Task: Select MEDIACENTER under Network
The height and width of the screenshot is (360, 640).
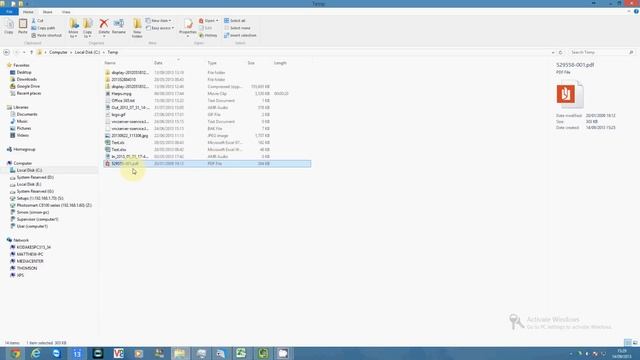Action: 30,261
